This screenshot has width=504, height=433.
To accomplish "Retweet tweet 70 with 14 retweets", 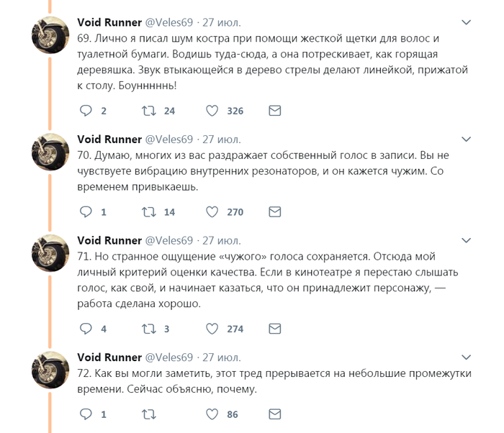I will point(149,212).
